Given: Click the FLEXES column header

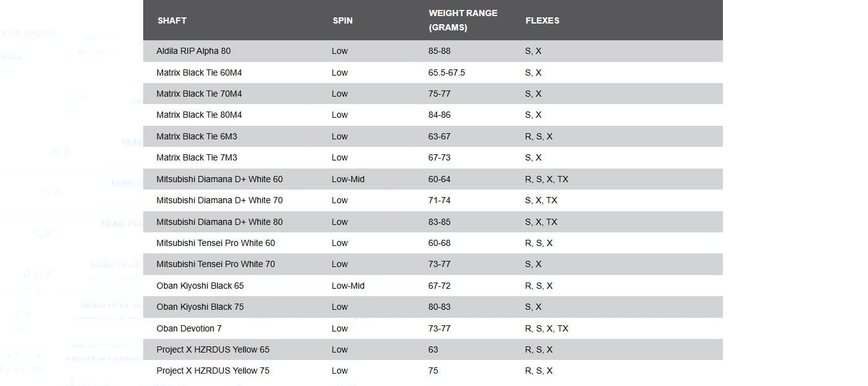Looking at the screenshot, I should click(x=542, y=20).
